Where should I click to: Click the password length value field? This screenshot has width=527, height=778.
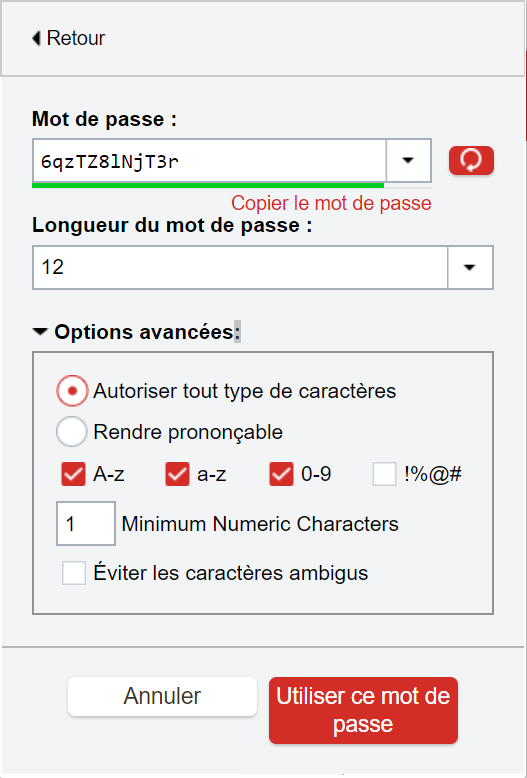click(x=240, y=267)
